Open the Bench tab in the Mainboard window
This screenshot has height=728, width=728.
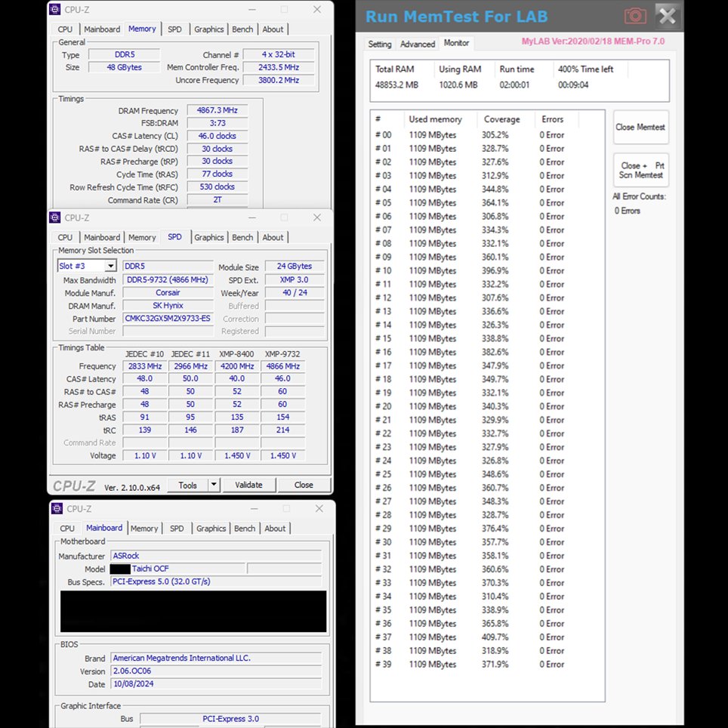245,529
